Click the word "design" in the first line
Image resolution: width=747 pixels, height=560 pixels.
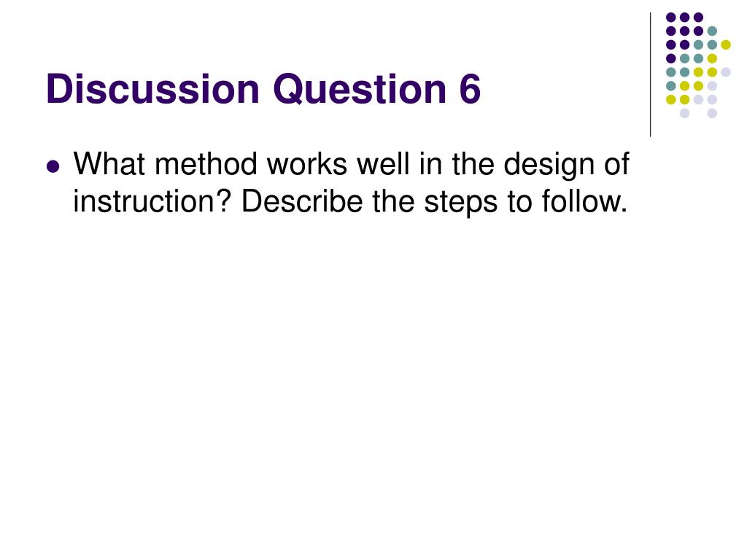549,165
